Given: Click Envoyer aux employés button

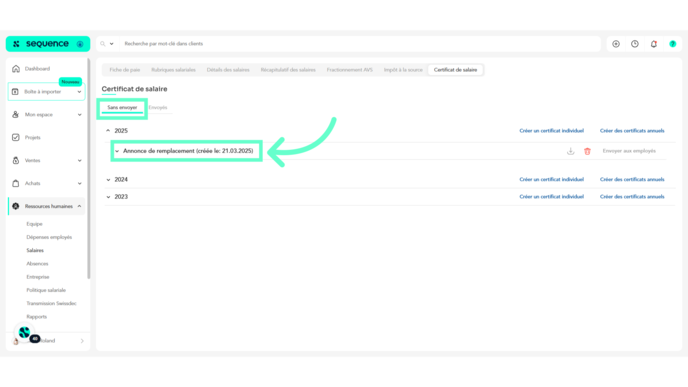Looking at the screenshot, I should [x=629, y=151].
